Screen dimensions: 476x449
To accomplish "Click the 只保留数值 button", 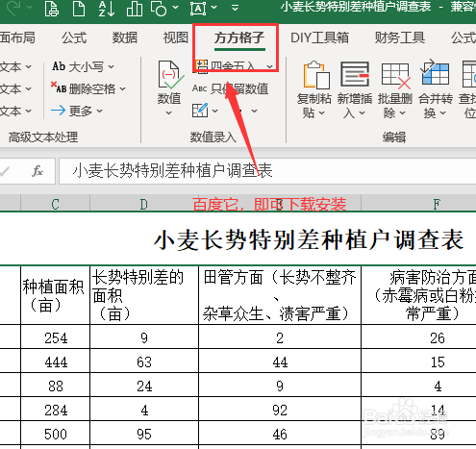I will pos(230,88).
